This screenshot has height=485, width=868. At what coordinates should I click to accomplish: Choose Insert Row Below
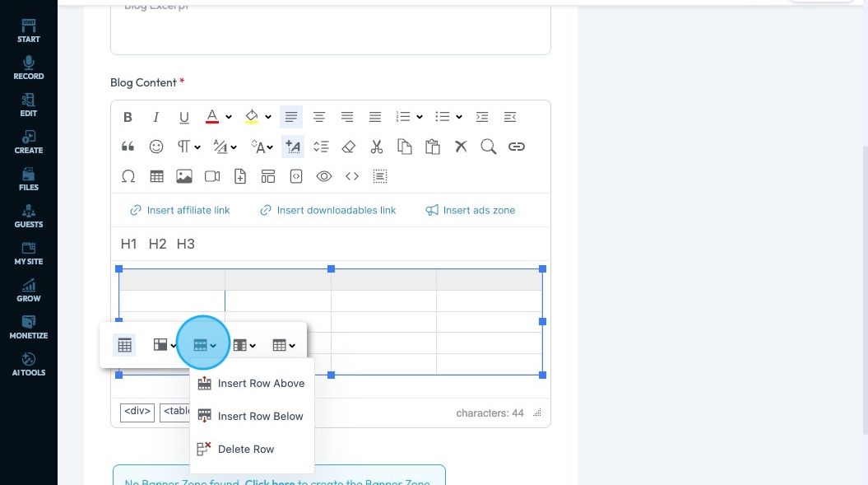pyautogui.click(x=252, y=417)
